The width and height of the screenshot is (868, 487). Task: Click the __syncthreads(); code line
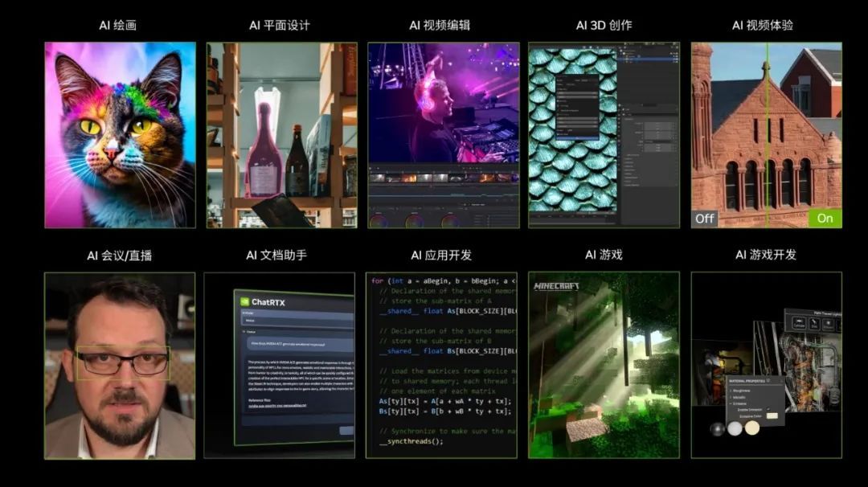click(x=411, y=441)
